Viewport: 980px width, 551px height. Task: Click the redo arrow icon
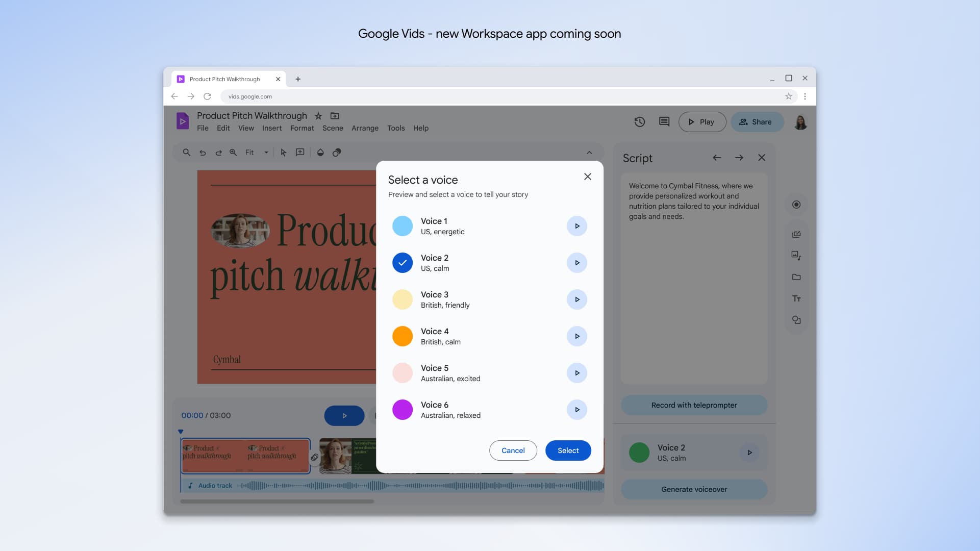tap(217, 154)
